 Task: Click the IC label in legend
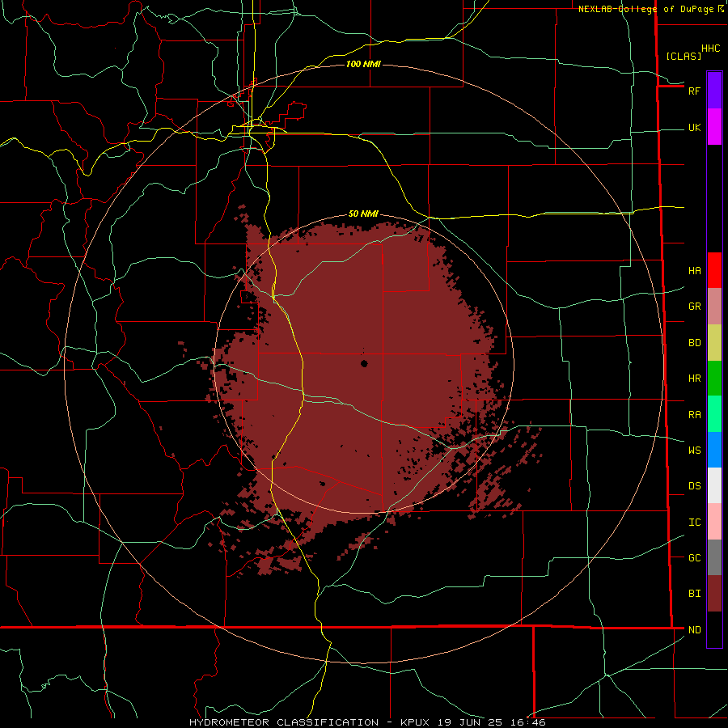coord(694,523)
